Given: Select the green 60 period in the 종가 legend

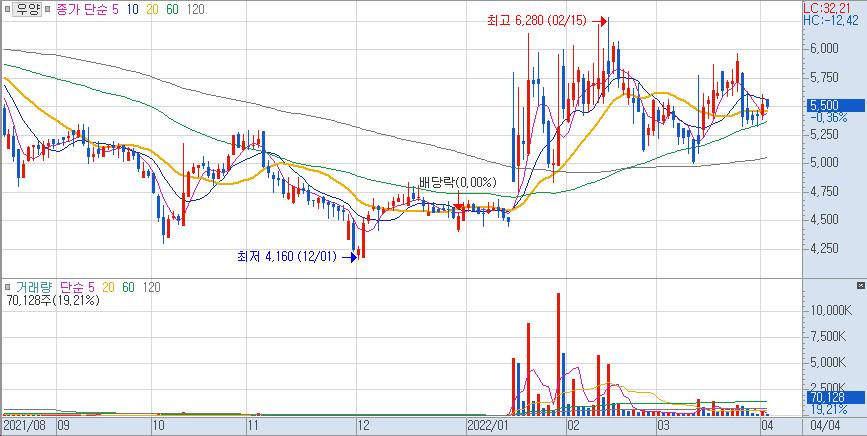Looking at the screenshot, I should [x=172, y=10].
